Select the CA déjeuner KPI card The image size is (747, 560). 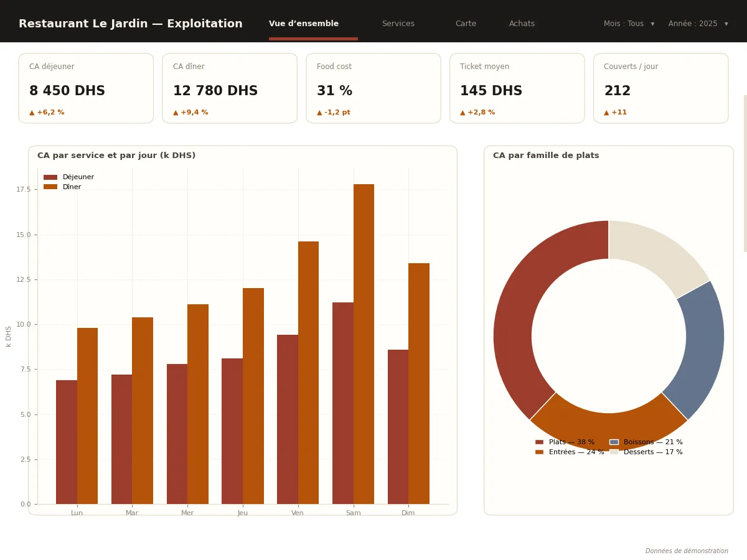pyautogui.click(x=86, y=88)
